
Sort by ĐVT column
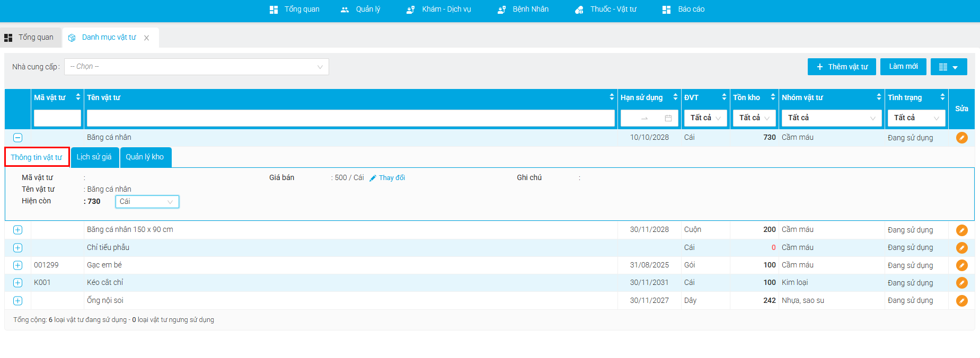coord(724,97)
